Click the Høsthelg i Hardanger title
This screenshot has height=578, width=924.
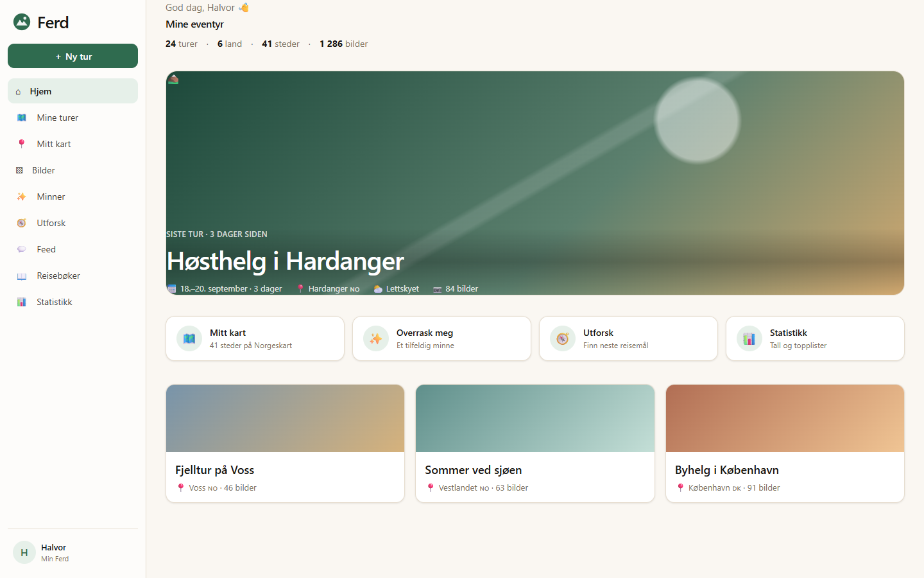tap(286, 261)
